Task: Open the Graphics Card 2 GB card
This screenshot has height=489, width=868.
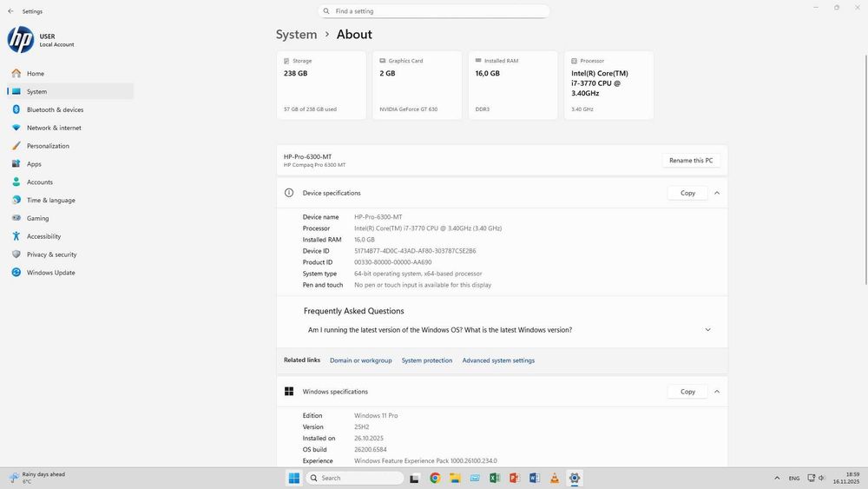Action: 417,85
